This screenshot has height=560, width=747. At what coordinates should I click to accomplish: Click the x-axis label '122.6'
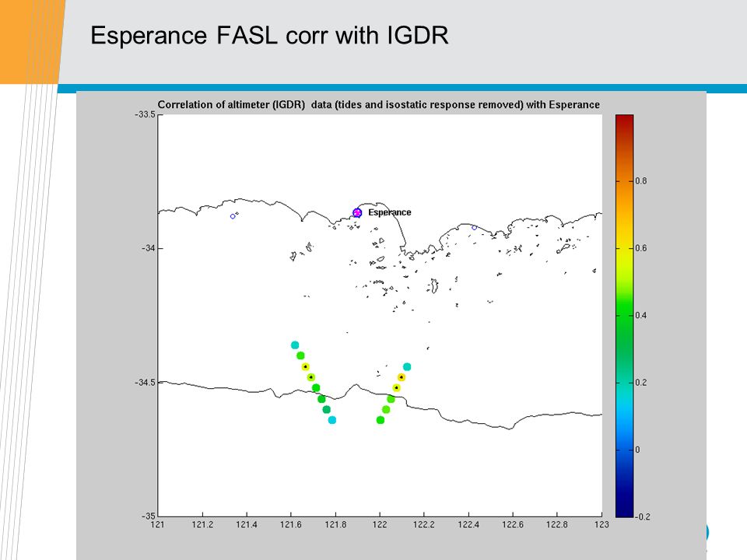pos(513,525)
